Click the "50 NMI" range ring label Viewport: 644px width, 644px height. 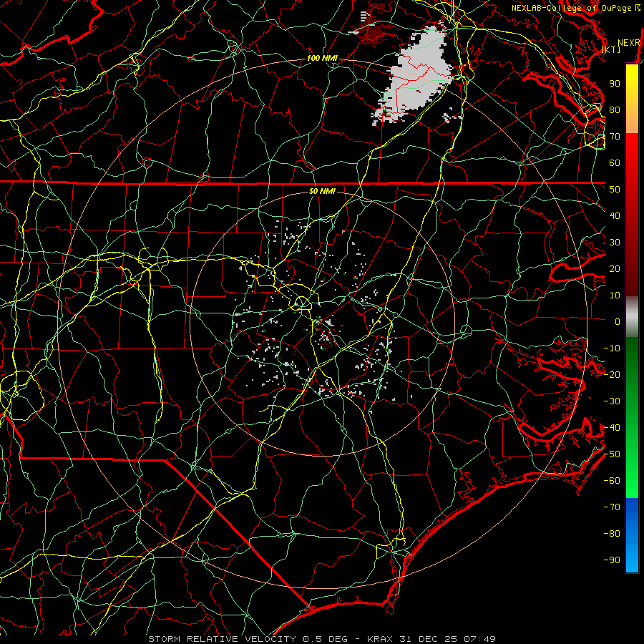322,191
